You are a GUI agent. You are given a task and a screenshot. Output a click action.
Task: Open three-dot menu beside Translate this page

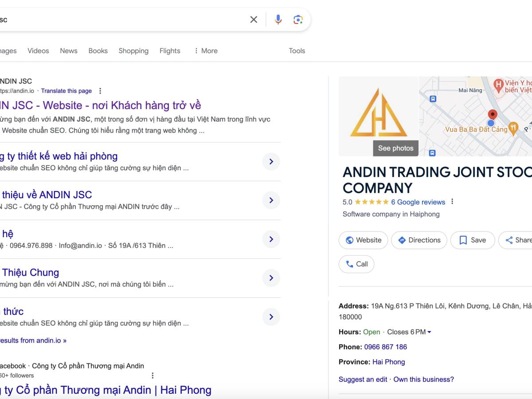(100, 91)
